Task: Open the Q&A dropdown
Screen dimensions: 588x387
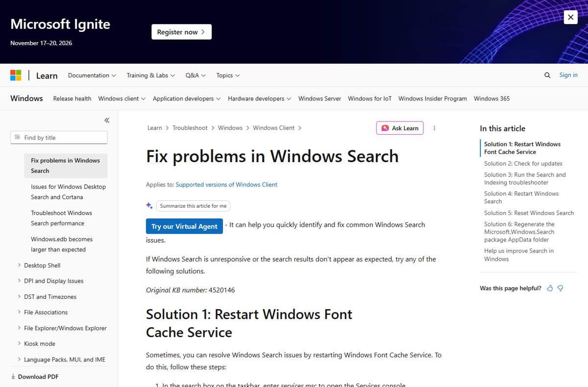Action: tap(196, 75)
